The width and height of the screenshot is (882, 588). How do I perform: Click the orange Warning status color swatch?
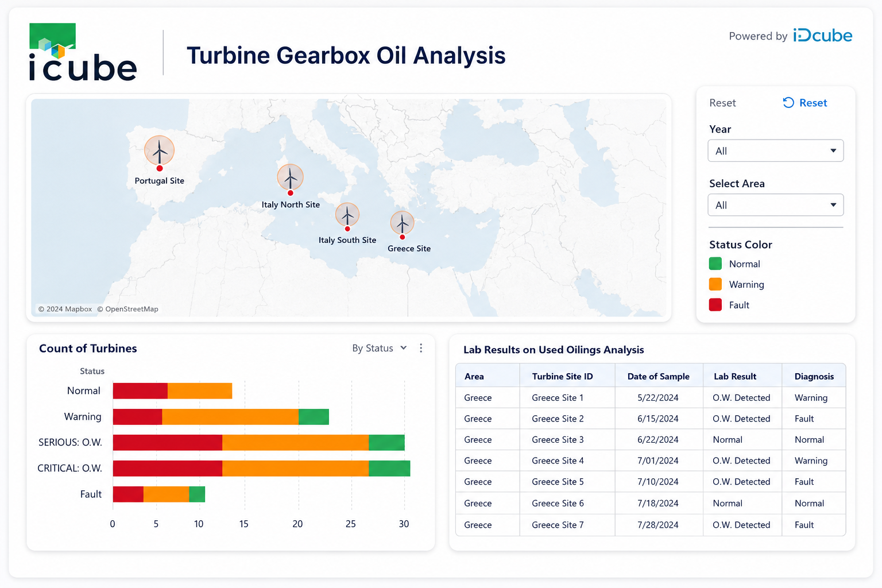point(715,284)
